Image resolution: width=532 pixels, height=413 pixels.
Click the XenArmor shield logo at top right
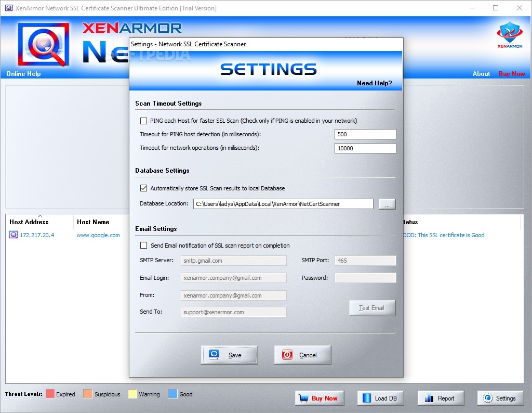coord(510,35)
